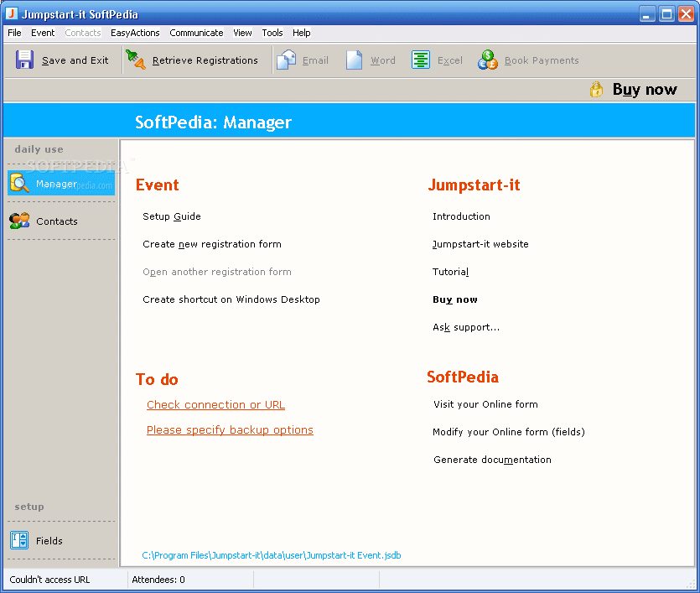Click Attendees: 0 in status bar
Image resolution: width=700 pixels, height=593 pixels.
pos(158,579)
